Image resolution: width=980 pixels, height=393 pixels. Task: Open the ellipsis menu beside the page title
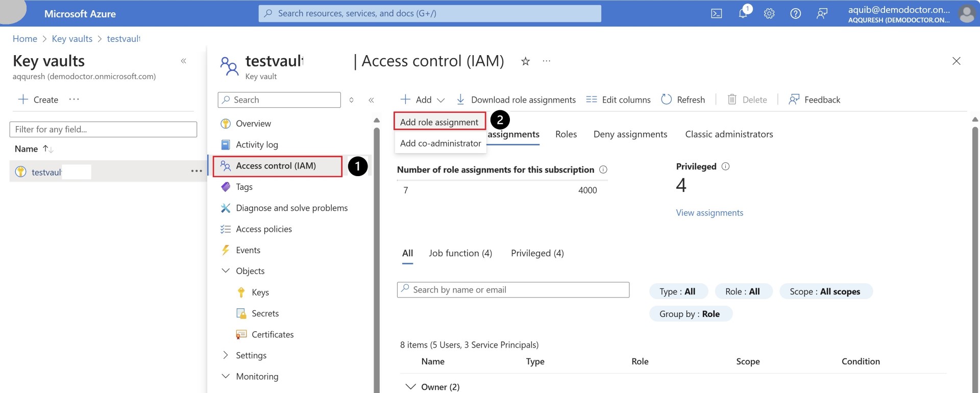[547, 61]
